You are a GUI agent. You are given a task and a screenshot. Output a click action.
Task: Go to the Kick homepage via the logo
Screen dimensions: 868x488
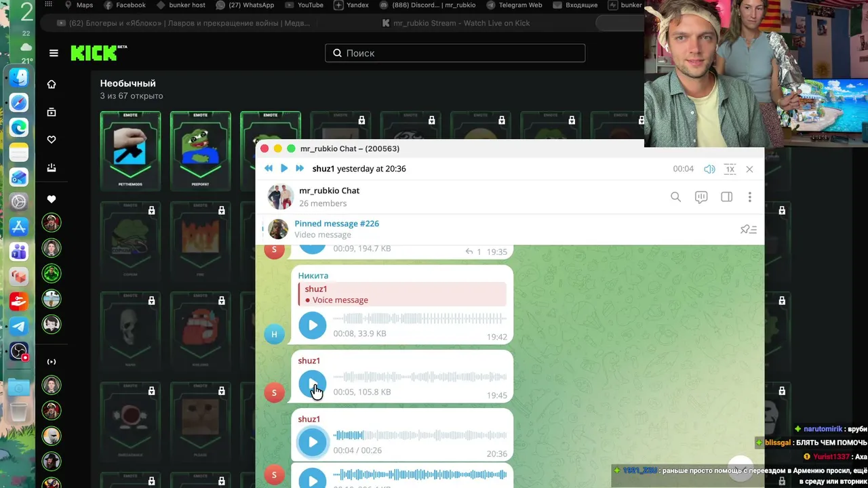pyautogui.click(x=98, y=53)
